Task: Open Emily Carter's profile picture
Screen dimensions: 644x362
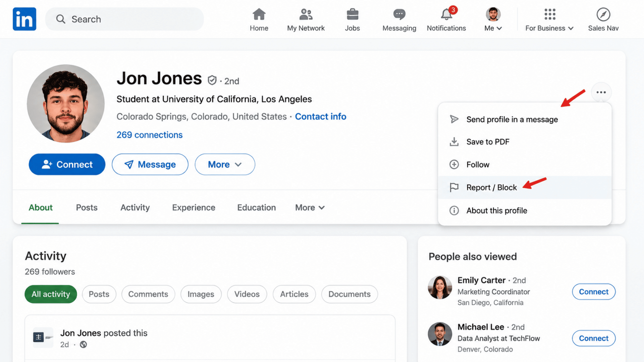Action: [440, 288]
